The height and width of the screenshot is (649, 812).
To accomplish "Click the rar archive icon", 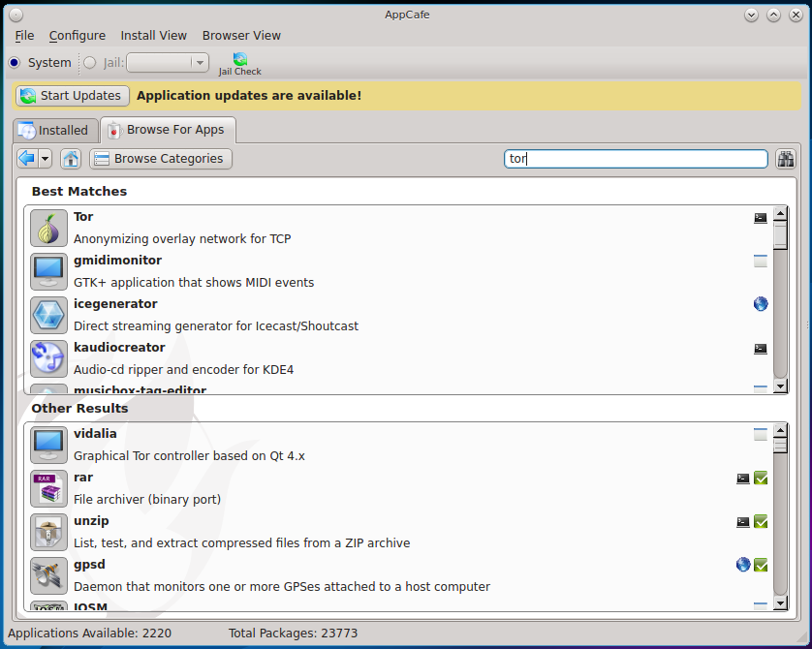I will click(48, 488).
